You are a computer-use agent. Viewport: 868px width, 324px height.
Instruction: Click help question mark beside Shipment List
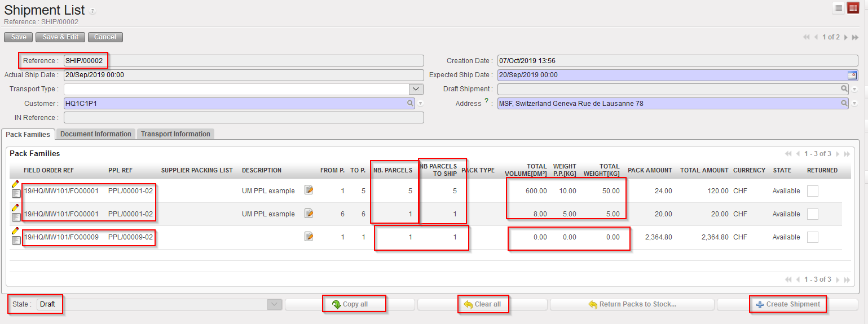pos(92,11)
